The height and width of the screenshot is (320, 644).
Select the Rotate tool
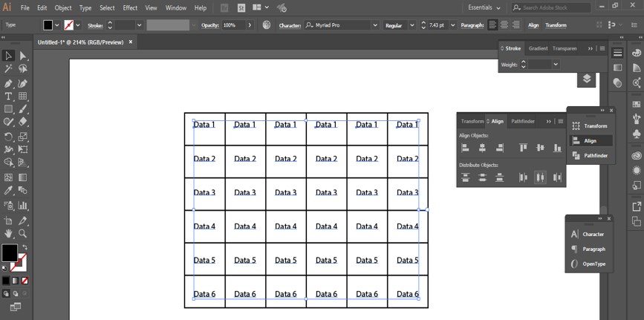coord(8,137)
